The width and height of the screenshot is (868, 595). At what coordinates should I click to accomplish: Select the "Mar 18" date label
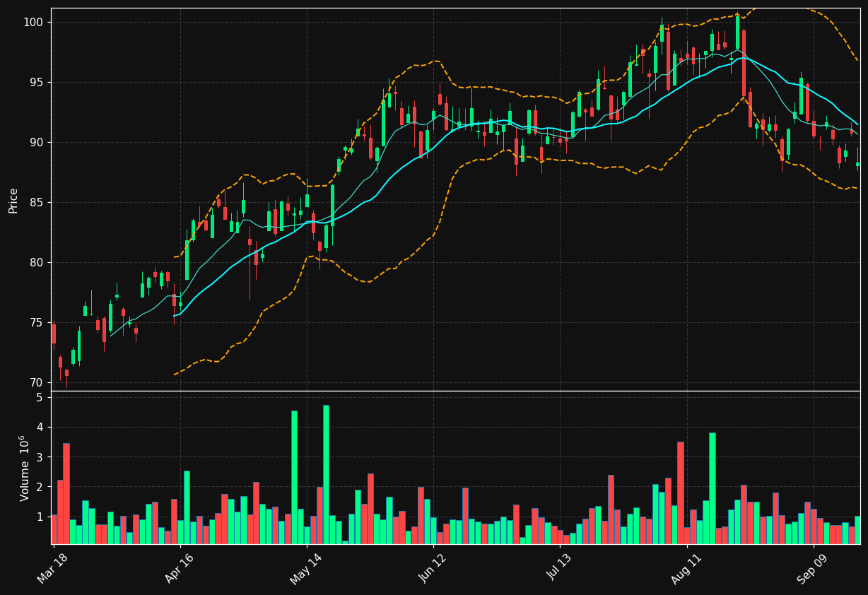(52, 568)
